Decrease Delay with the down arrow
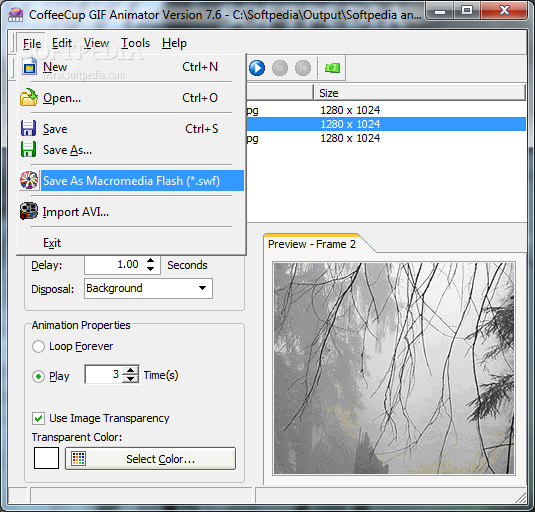 coord(150,269)
